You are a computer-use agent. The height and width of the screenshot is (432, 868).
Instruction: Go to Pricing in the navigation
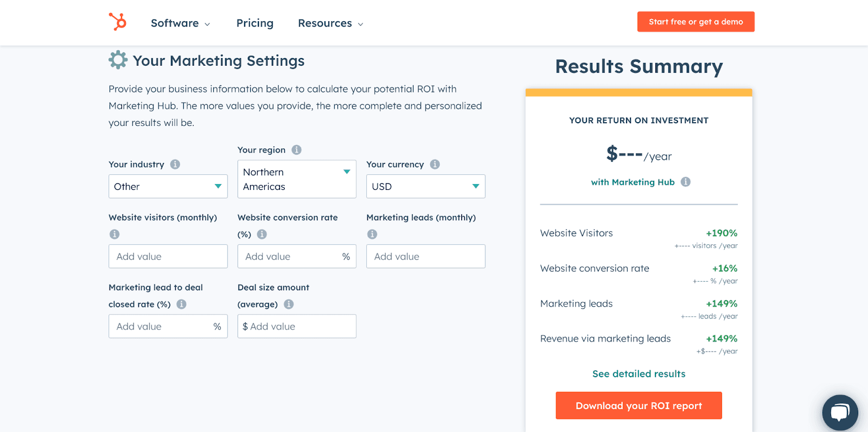click(255, 23)
